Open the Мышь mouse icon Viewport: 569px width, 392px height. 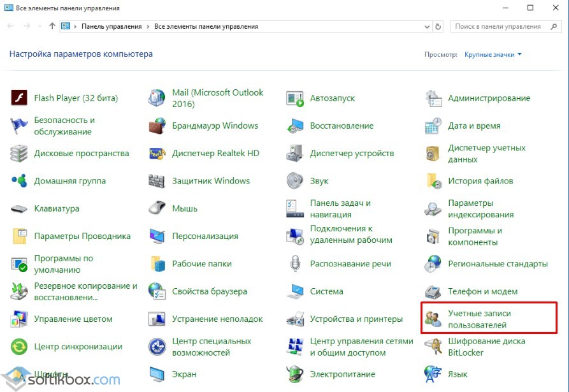[157, 208]
